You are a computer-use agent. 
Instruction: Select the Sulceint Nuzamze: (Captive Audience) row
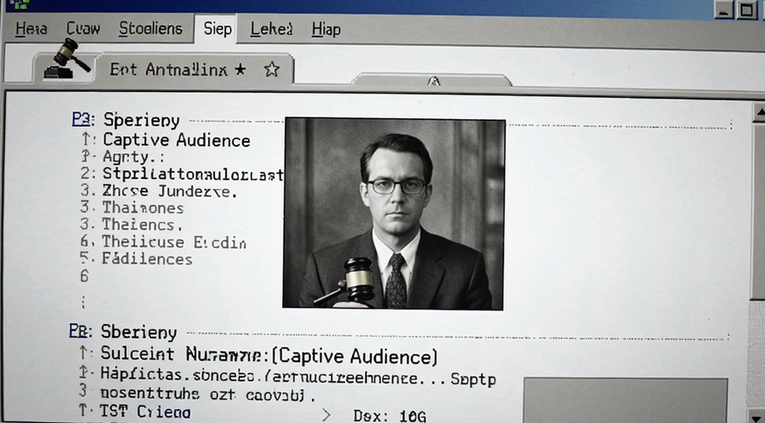(258, 355)
